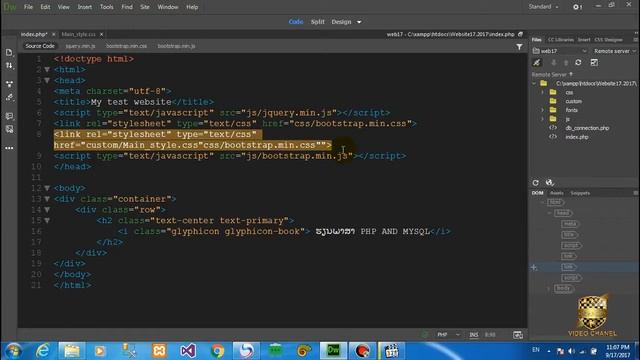
Task: Open the Tools menu
Action: coord(107,7)
